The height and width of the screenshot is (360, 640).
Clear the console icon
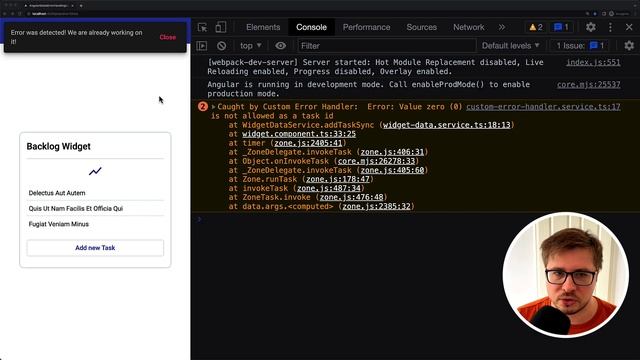tap(222, 46)
